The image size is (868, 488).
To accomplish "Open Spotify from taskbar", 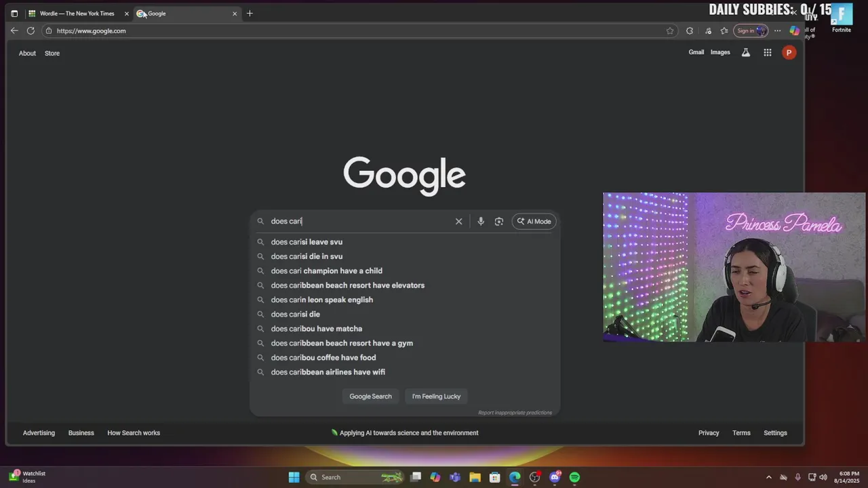I will tap(574, 477).
